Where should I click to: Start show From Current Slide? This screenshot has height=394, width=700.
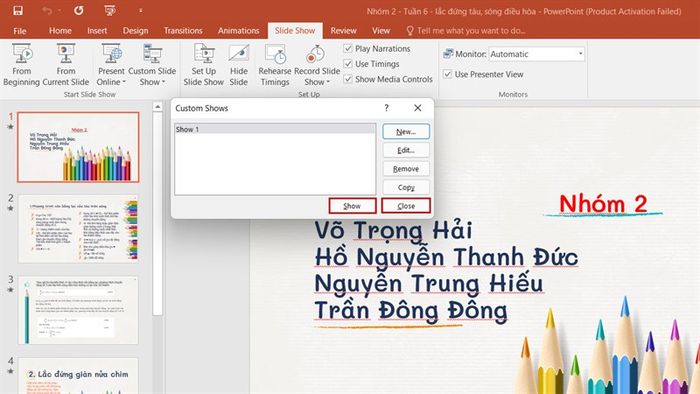click(x=66, y=65)
